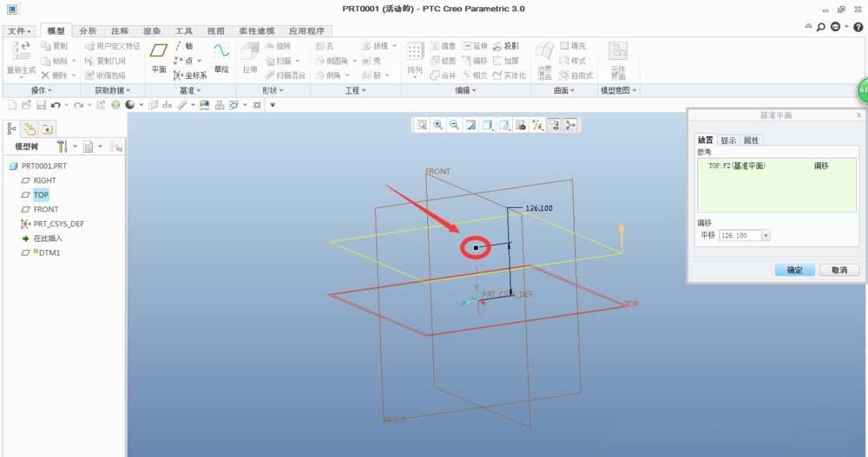This screenshot has height=457, width=868.
Task: Expand the 形状 shapes group
Action: (273, 90)
